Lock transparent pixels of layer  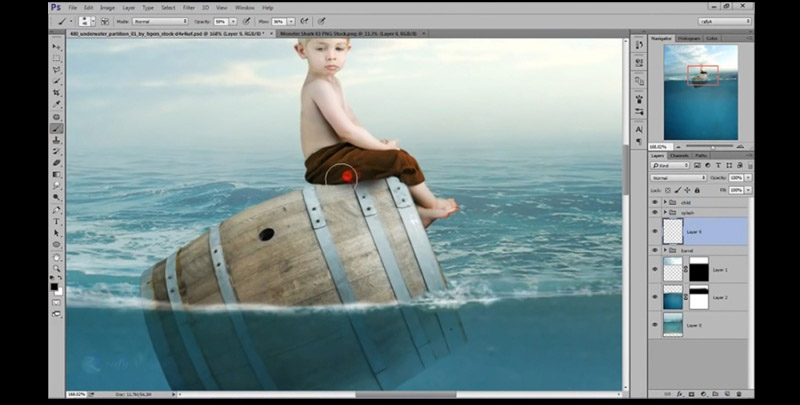[668, 190]
